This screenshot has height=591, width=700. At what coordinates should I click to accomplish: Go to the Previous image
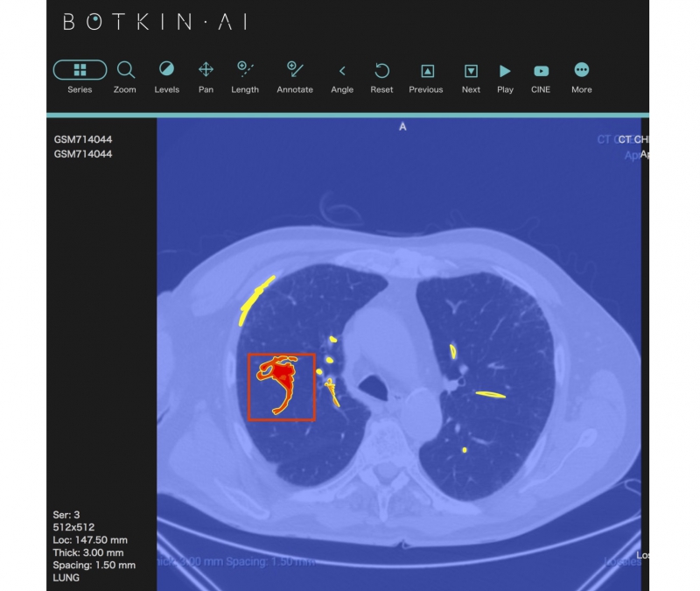[x=426, y=70]
